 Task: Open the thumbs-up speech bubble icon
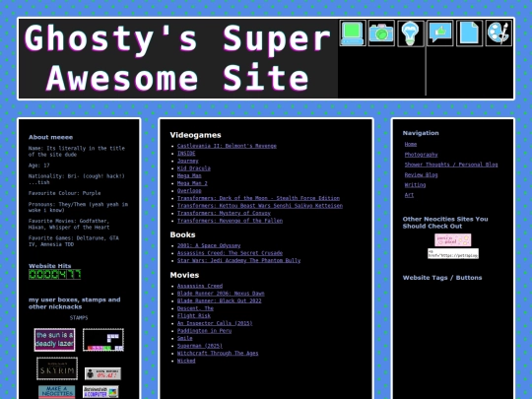click(440, 33)
